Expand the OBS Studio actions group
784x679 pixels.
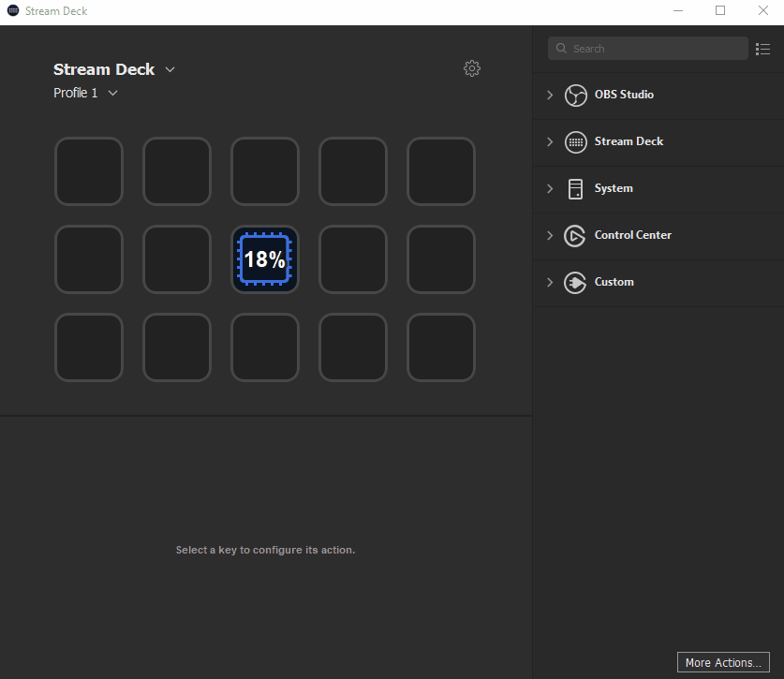click(550, 95)
